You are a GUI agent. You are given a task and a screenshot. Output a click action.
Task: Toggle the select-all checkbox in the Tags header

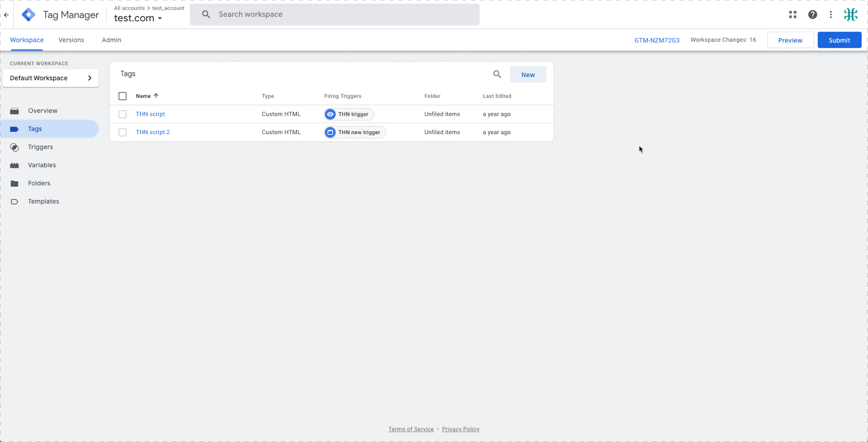[x=123, y=96]
